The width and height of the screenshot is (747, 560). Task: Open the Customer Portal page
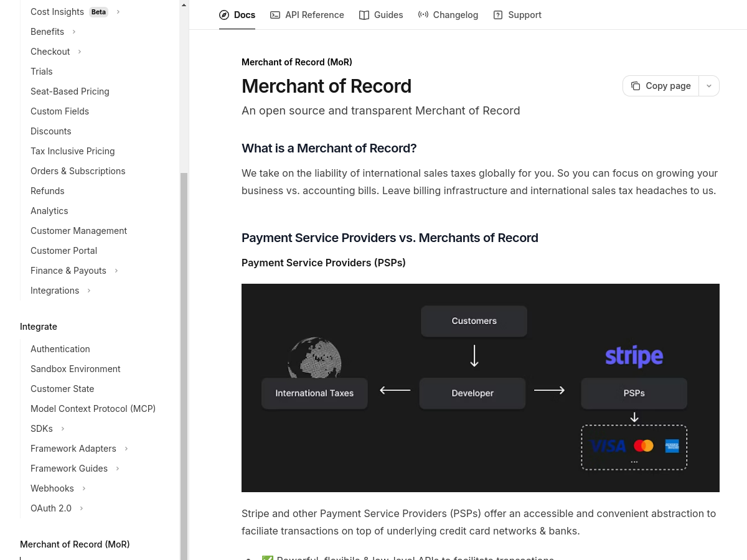tap(63, 251)
